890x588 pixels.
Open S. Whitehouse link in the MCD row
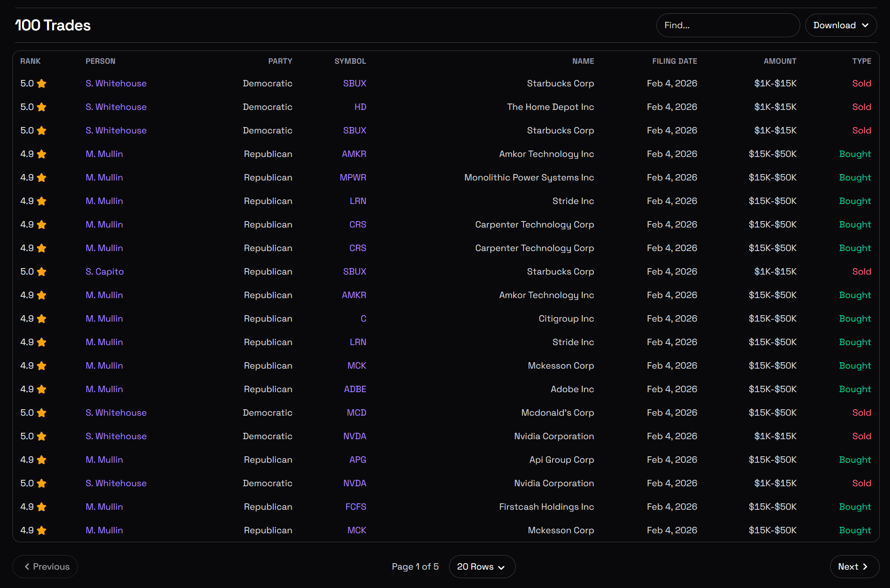116,413
